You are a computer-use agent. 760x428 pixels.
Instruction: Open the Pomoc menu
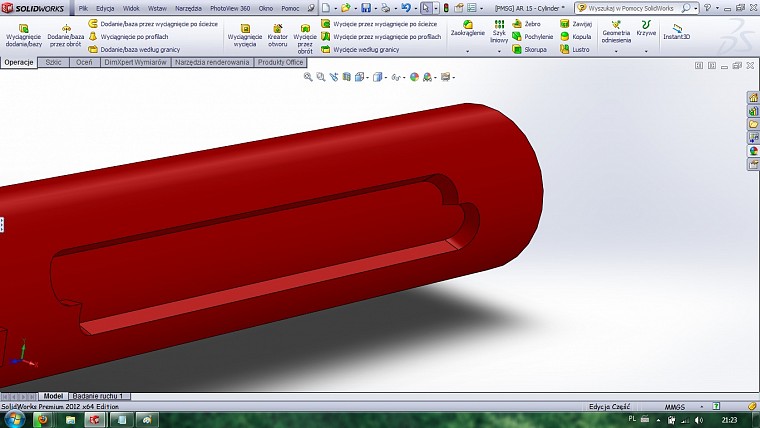click(x=290, y=8)
